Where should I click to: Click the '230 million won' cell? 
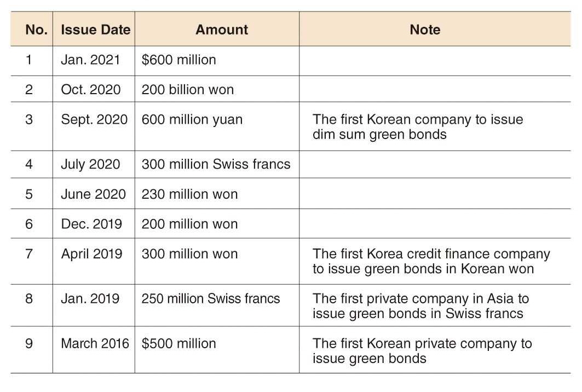coord(189,194)
